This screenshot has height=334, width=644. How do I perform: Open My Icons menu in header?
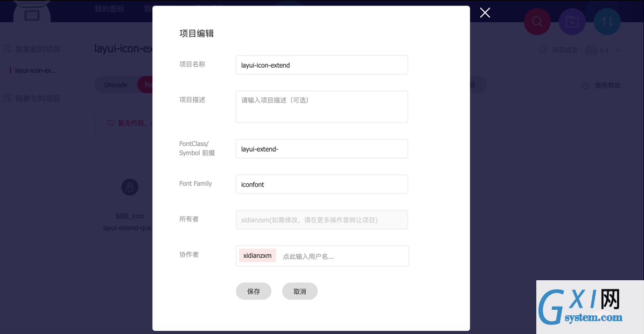[109, 9]
